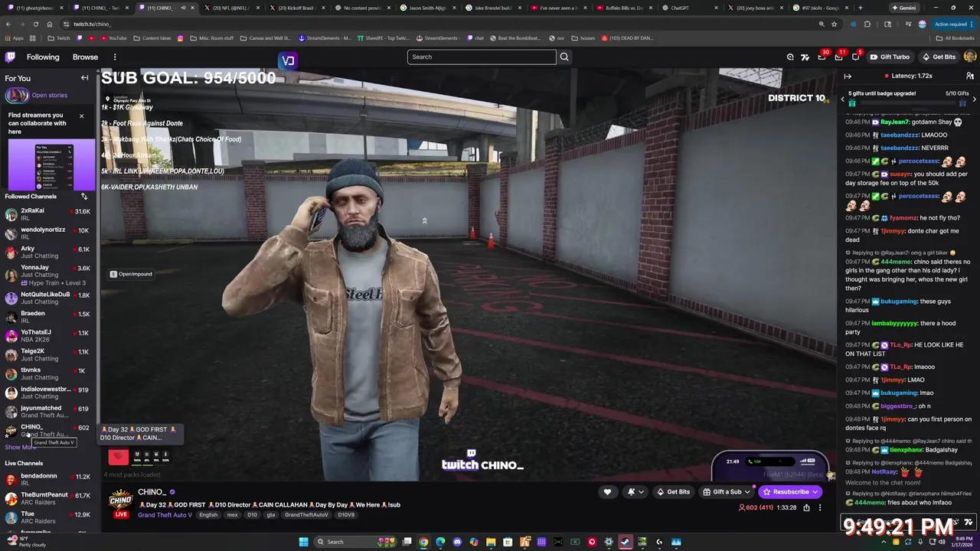The width and height of the screenshot is (980, 551).
Task: Follow heart button under the stream
Action: click(607, 492)
